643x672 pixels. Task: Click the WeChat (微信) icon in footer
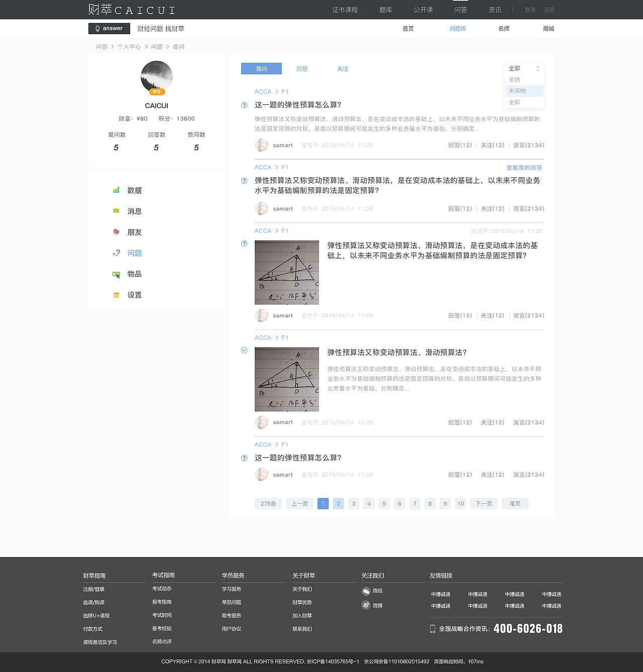(366, 591)
